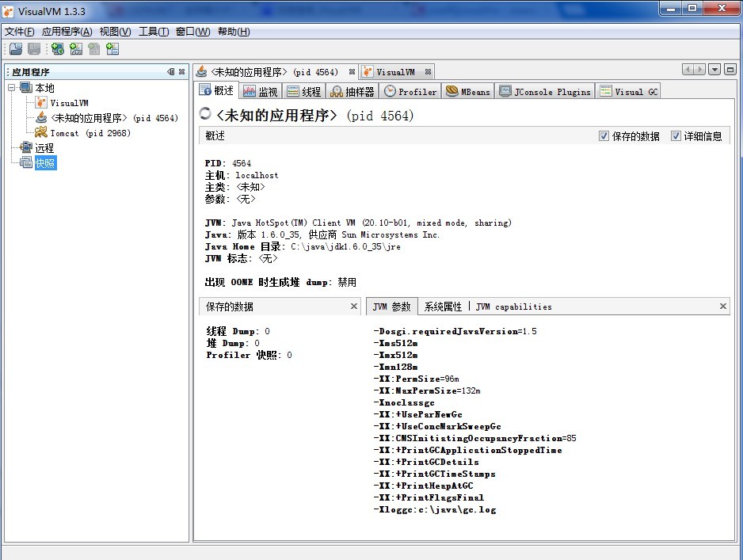Open the 视图(V) menu

(x=115, y=31)
